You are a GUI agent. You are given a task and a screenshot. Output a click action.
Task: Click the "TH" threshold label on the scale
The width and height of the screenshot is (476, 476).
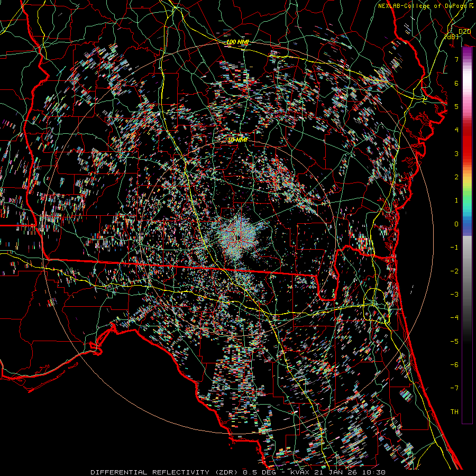click(x=454, y=412)
